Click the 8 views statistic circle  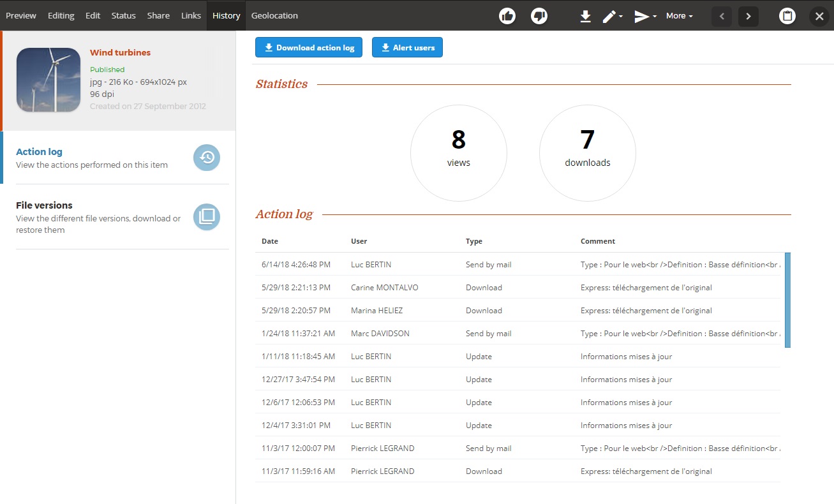(x=459, y=153)
